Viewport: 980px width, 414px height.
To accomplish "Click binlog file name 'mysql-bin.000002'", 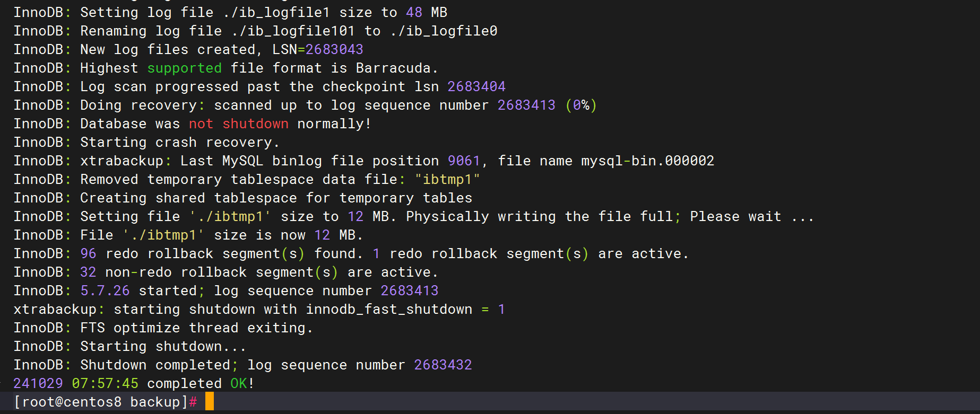I will click(647, 161).
